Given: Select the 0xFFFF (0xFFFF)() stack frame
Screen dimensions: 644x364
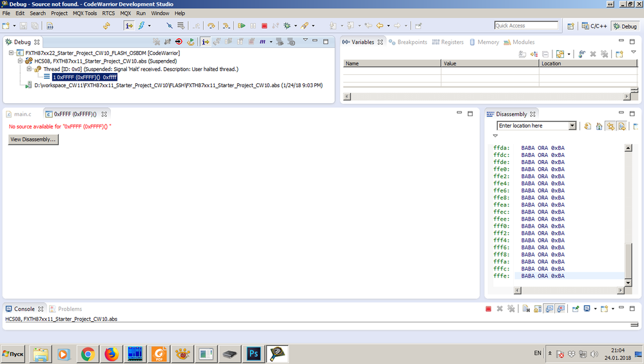Looking at the screenshot, I should tap(84, 77).
